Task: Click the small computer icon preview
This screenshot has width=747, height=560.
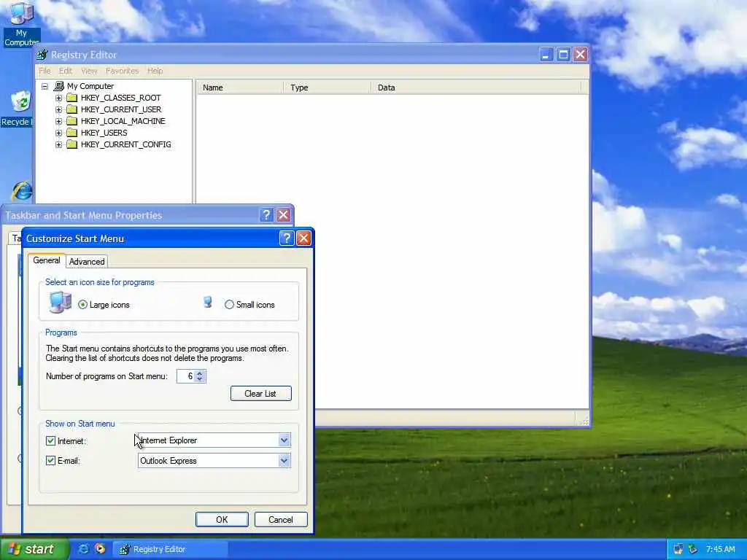Action: [208, 302]
